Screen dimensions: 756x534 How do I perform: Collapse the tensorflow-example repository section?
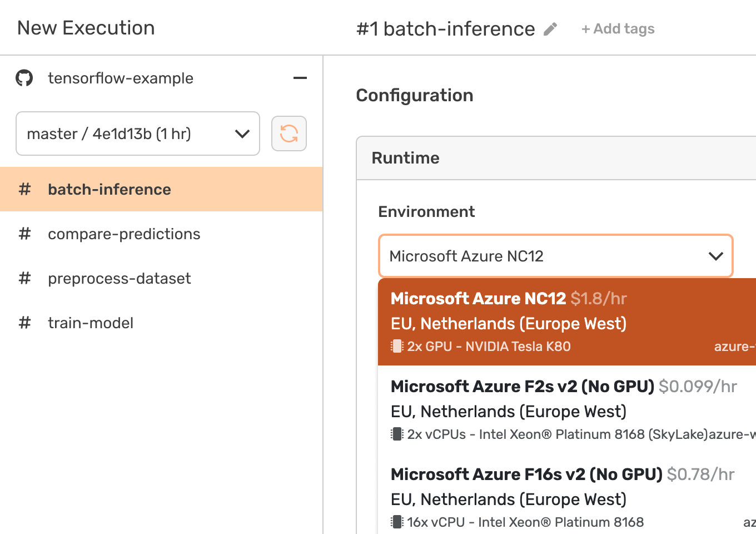pos(300,78)
